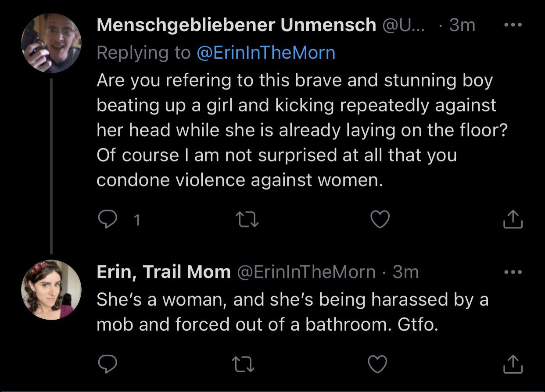Viewport: 545px width, 392px height.
Task: Retweet the Menschgebliebener Unmensch tweet
Action: click(x=248, y=219)
